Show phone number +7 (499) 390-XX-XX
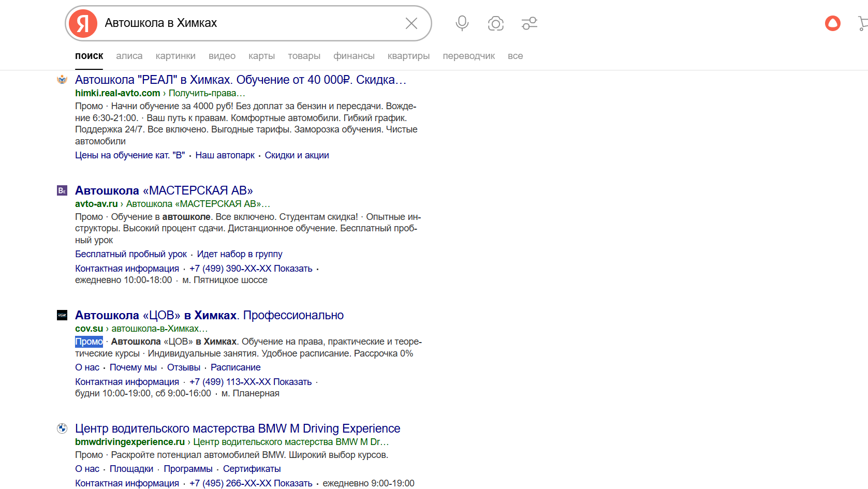Image resolution: width=868 pixels, height=489 pixels. tap(251, 269)
